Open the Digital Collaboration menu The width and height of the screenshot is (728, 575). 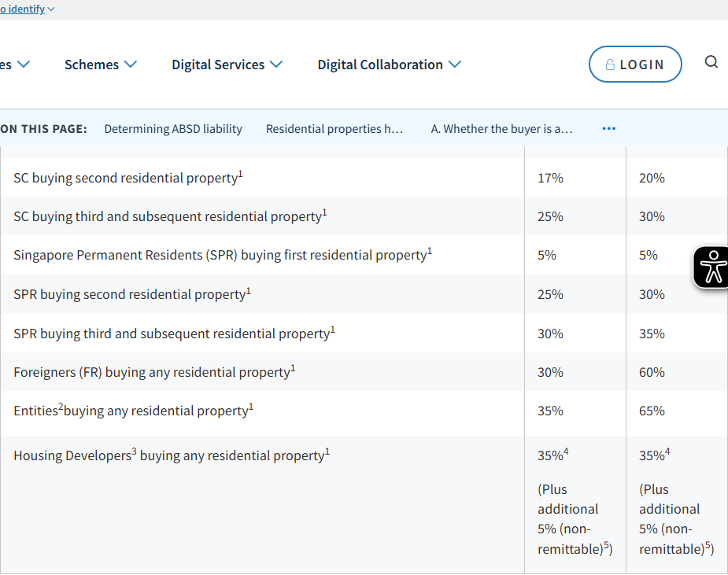(380, 65)
